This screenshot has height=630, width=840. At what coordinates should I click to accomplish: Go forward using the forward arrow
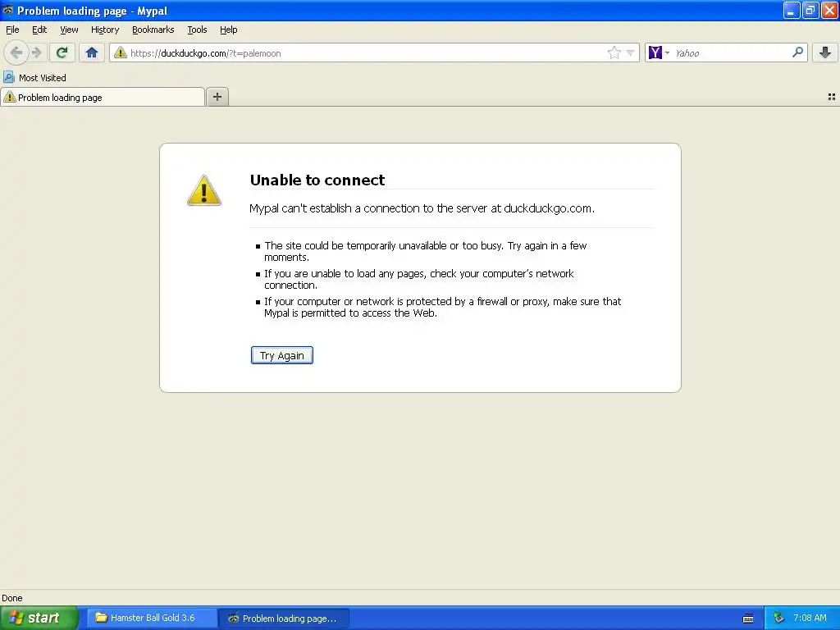pyautogui.click(x=36, y=52)
